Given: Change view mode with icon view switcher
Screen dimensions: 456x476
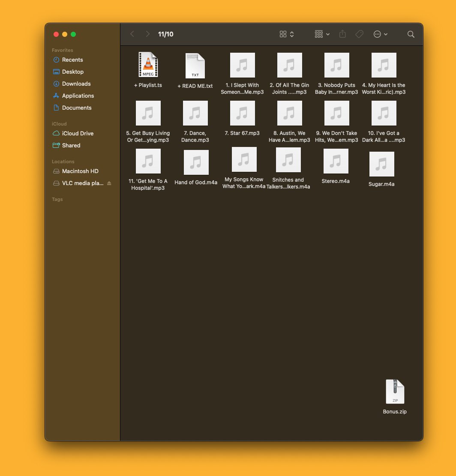Looking at the screenshot, I should pyautogui.click(x=287, y=34).
